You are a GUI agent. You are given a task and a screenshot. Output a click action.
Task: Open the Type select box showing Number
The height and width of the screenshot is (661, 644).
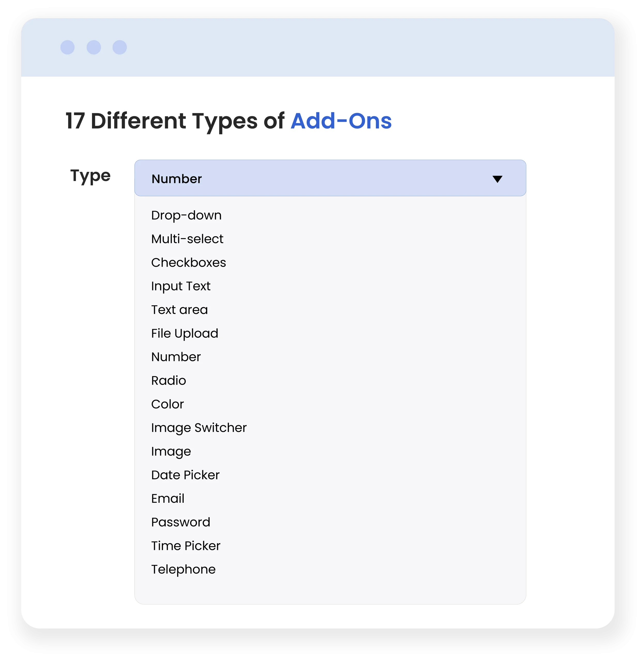coord(330,178)
